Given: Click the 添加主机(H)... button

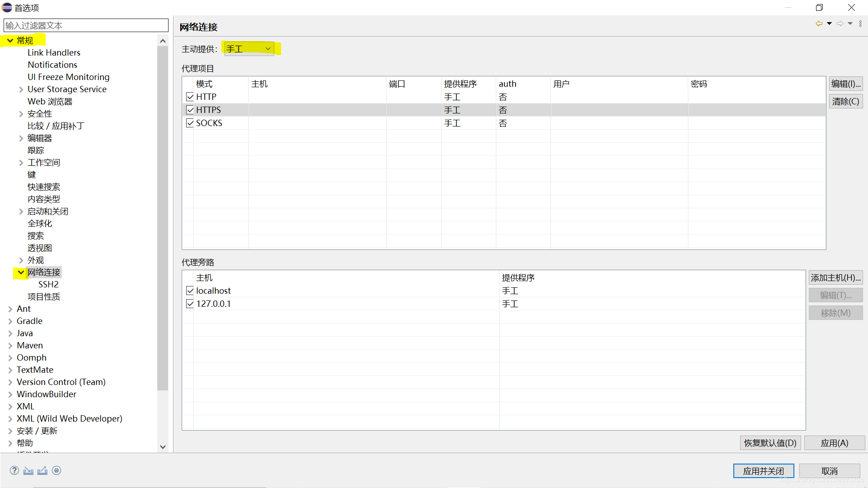Looking at the screenshot, I should (835, 277).
